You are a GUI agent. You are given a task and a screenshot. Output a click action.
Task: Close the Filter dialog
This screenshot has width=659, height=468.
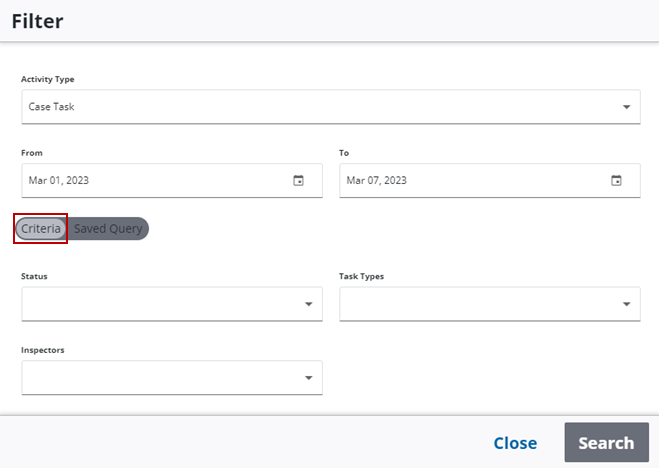point(515,443)
